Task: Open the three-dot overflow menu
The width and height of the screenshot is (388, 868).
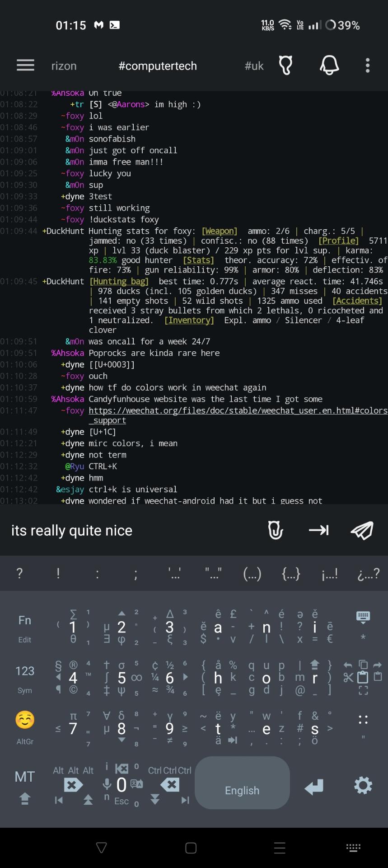Action: coord(368,66)
